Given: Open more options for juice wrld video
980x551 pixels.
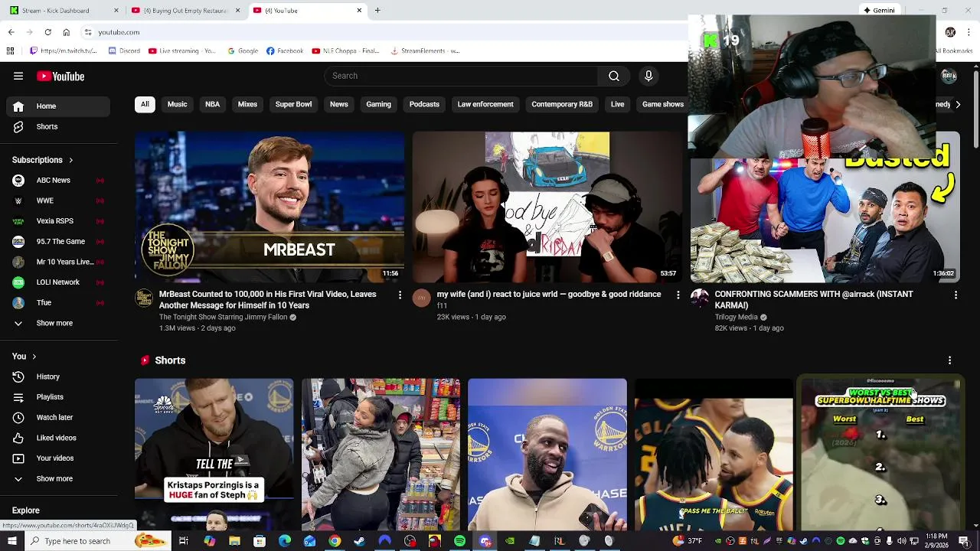Looking at the screenshot, I should pyautogui.click(x=678, y=295).
